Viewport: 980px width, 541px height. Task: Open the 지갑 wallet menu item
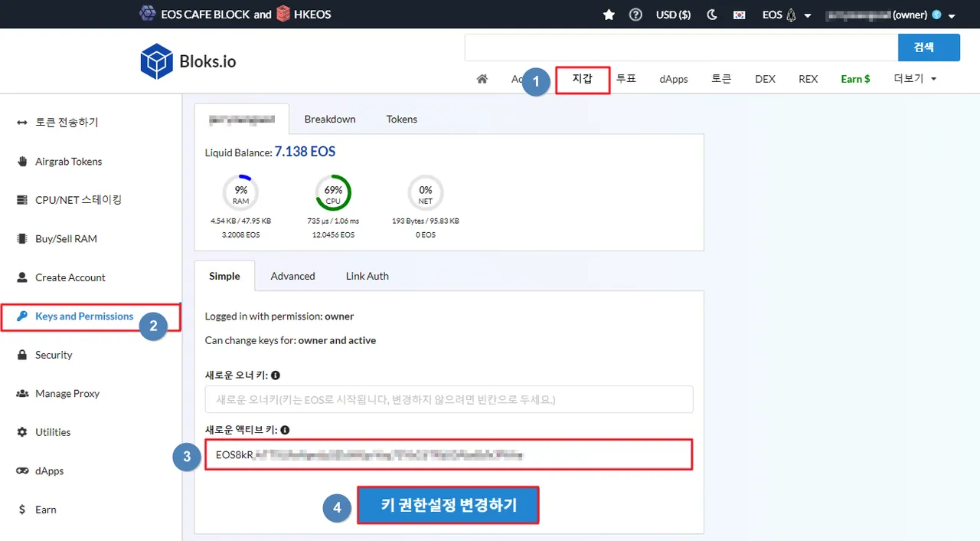pyautogui.click(x=583, y=79)
